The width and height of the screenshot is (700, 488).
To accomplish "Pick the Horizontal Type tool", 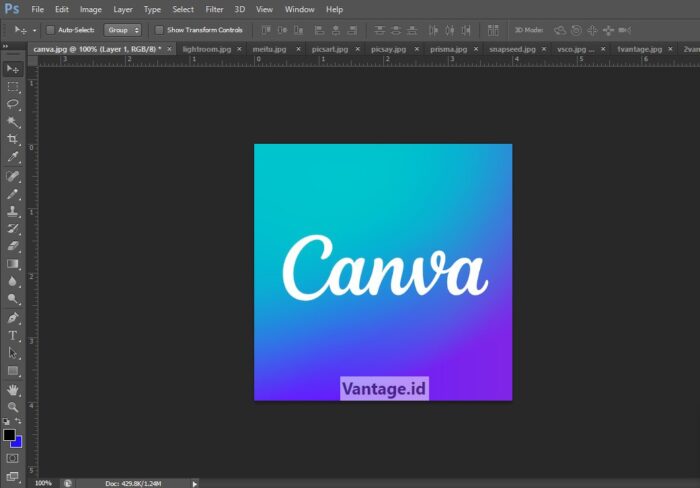I will point(13,335).
